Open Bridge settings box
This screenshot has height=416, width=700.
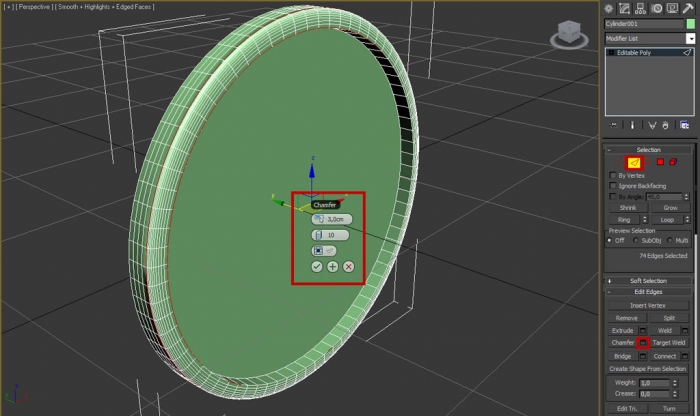(643, 356)
